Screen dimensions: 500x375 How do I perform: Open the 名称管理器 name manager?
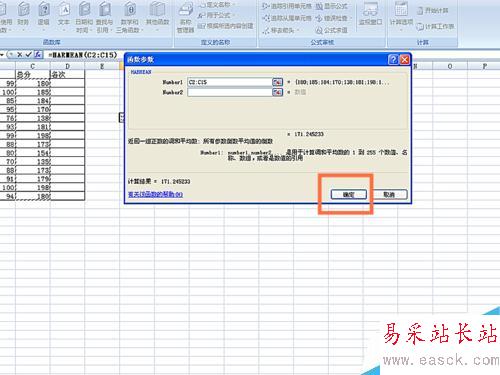tap(185, 17)
